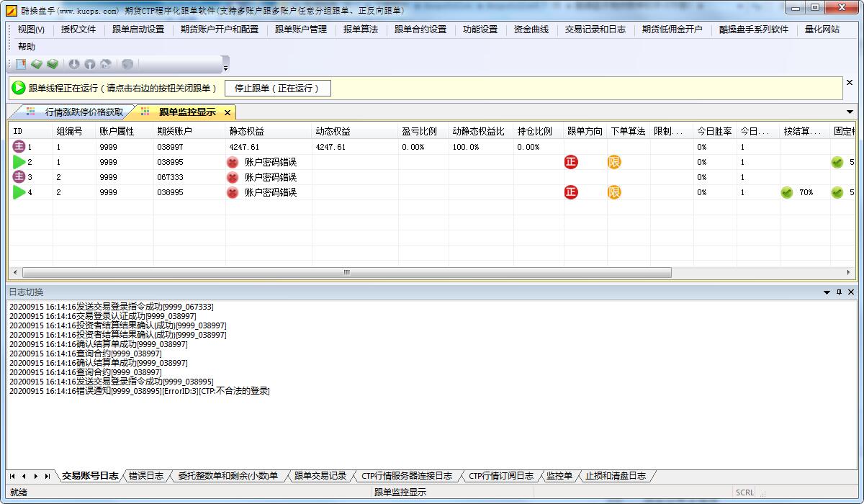
Task: Expand the toolbar overflow options arrow
Action: pos(225,68)
